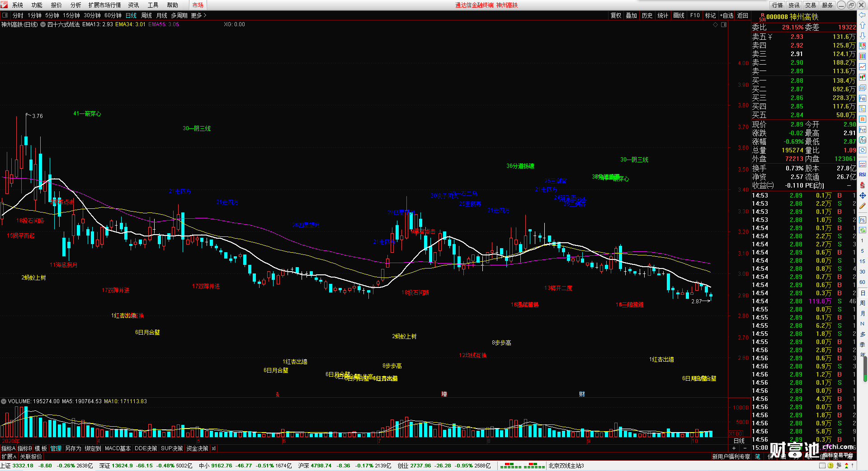Screen dimensions: 868x471
Task: Click the stock title 000008 神州高铁
Action: [x=792, y=17]
